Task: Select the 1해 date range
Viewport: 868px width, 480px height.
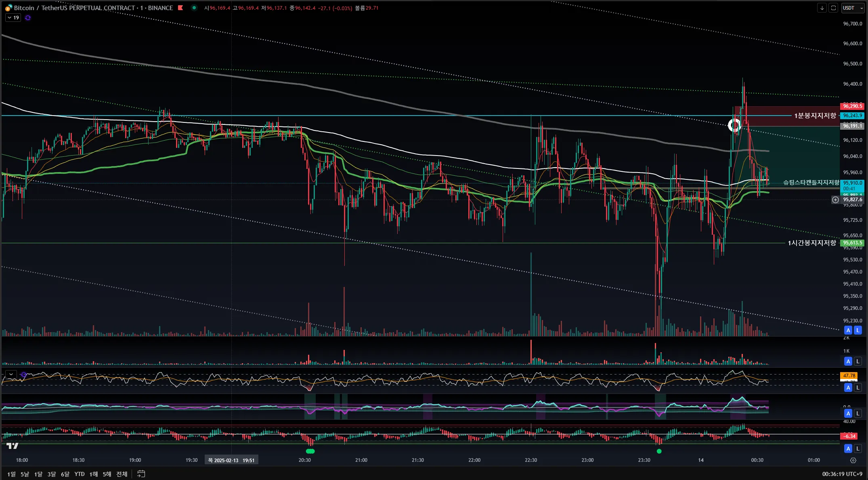Action: tap(94, 474)
